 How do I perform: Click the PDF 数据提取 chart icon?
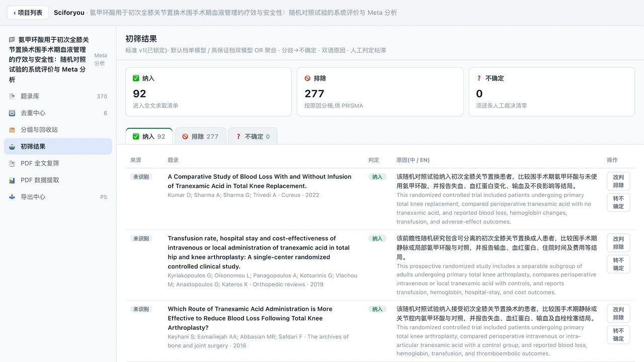(x=12, y=180)
